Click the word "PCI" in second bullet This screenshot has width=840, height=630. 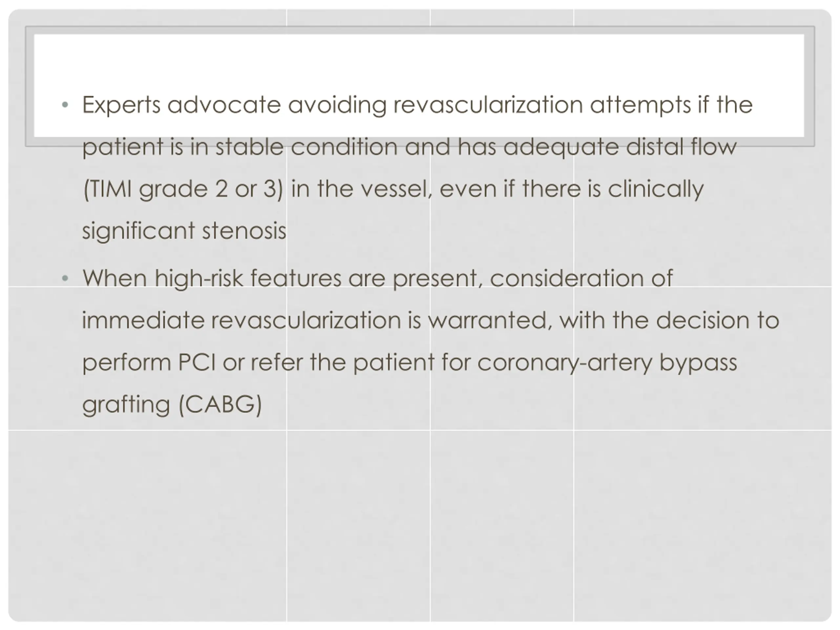coord(197,362)
